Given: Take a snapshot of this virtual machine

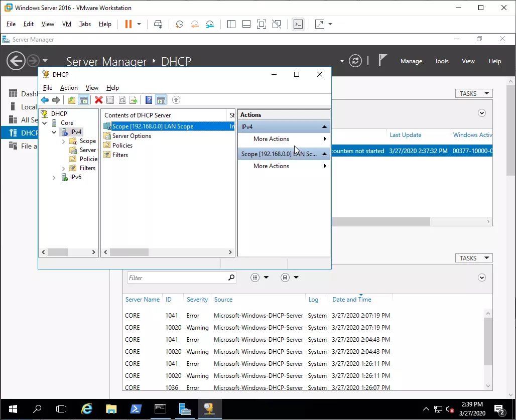Looking at the screenshot, I should click(179, 24).
